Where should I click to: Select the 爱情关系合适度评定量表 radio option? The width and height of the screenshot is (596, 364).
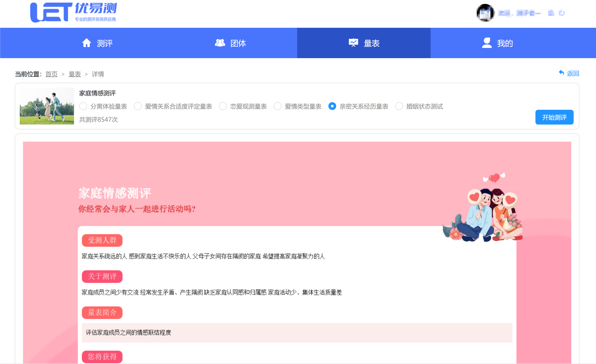point(138,106)
